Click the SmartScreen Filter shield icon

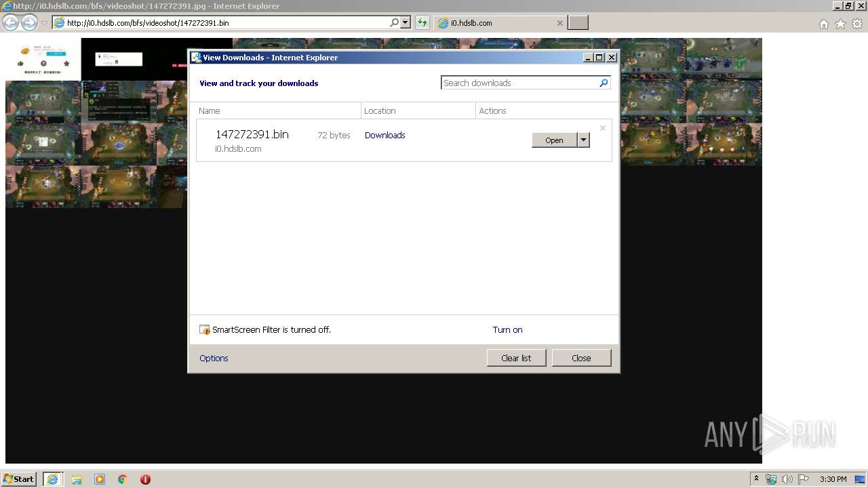point(205,329)
